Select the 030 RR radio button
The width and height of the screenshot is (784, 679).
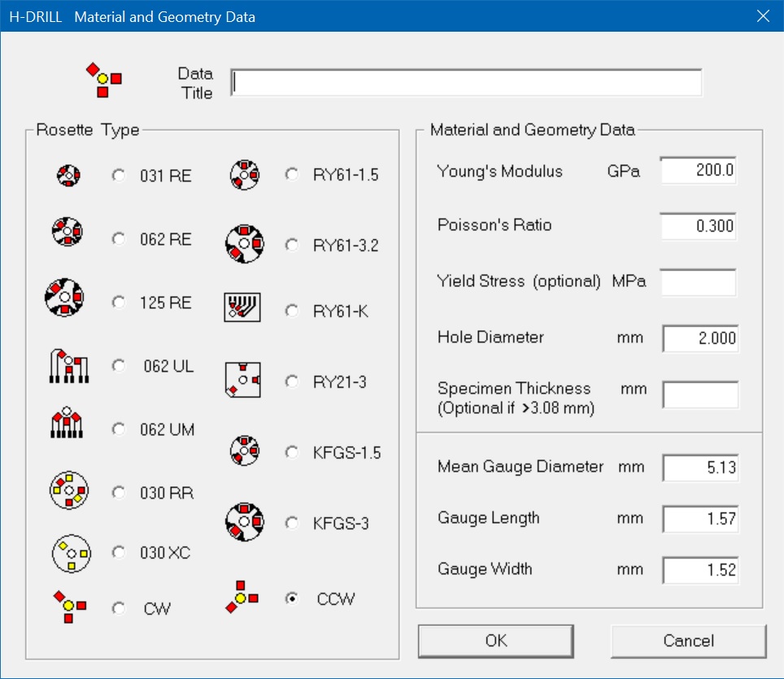click(x=119, y=493)
